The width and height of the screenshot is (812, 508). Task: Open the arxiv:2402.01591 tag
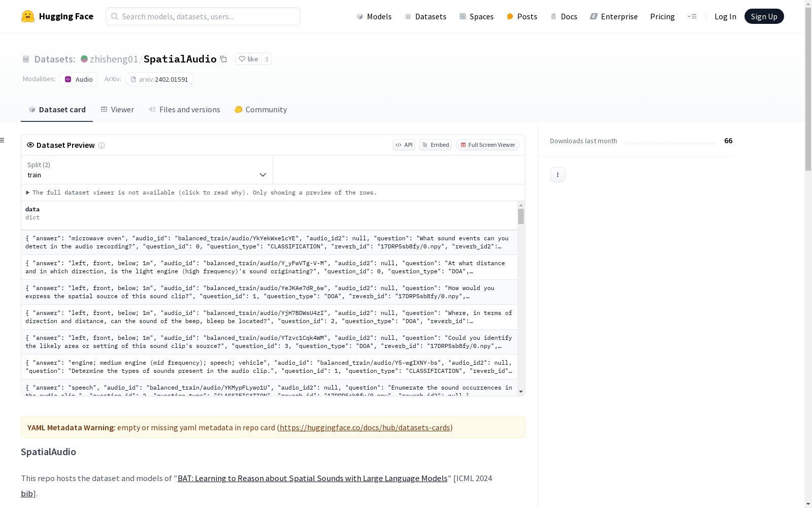(x=159, y=79)
